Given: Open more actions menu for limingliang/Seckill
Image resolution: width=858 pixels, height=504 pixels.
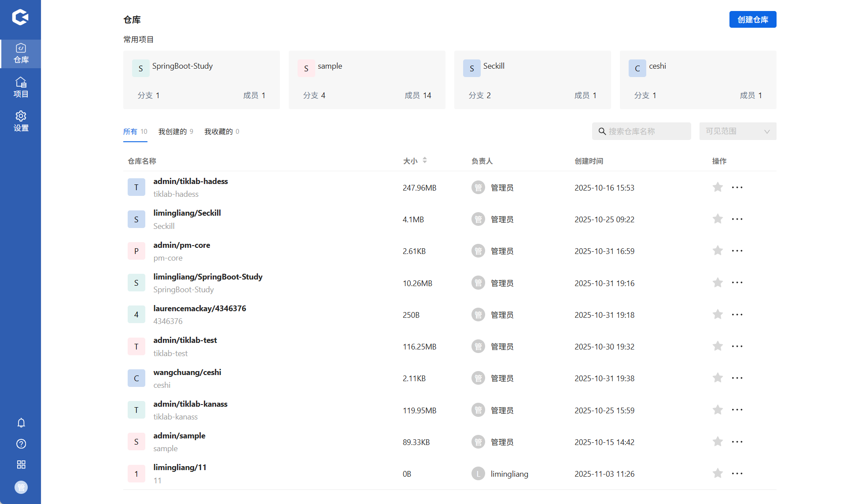Looking at the screenshot, I should coord(737,219).
